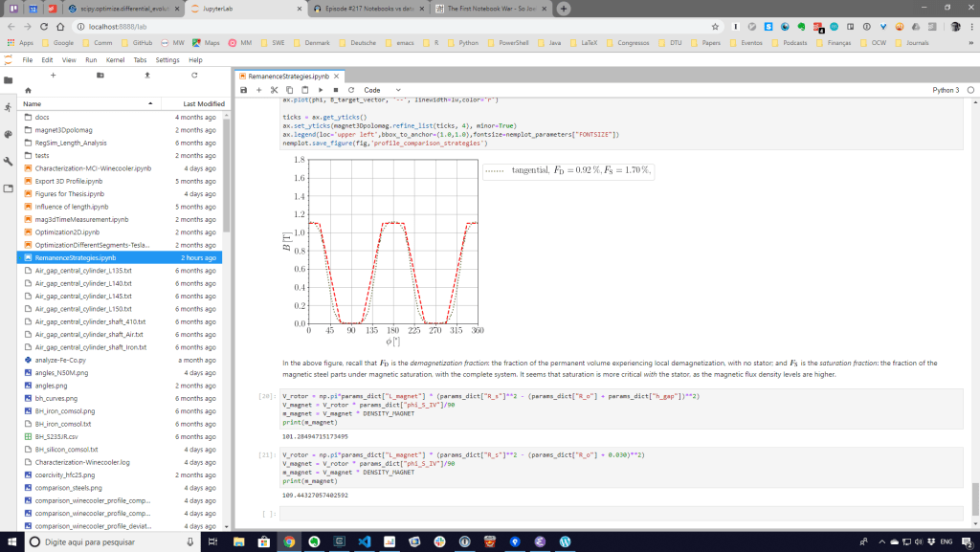This screenshot has width=980, height=552.
Task: Open the Running Terminals and Kernels sidebar
Action: [8, 106]
